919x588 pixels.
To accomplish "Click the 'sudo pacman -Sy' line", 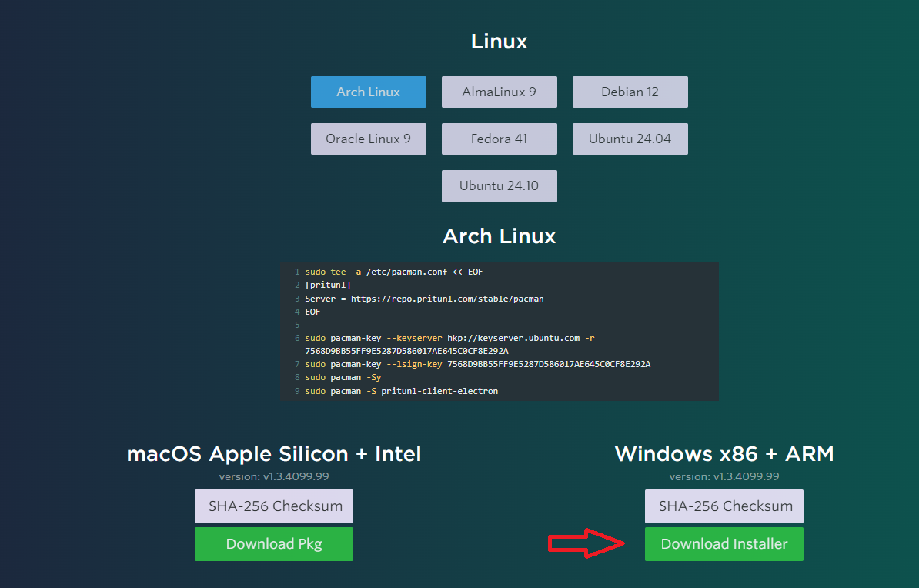I will [x=343, y=378].
